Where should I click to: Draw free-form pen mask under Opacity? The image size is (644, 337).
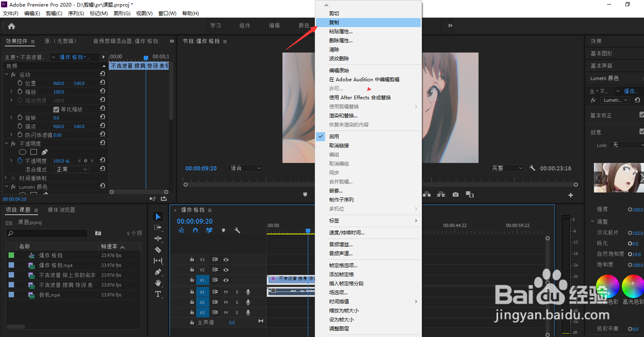click(x=44, y=152)
